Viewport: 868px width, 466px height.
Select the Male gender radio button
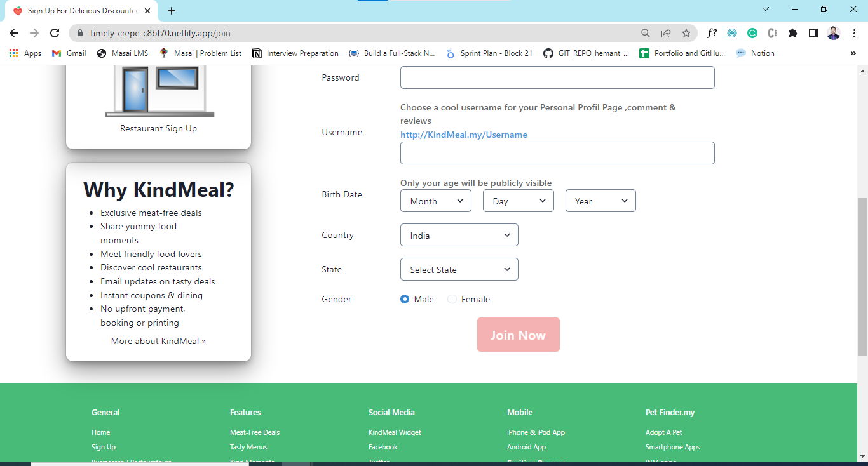pyautogui.click(x=405, y=299)
